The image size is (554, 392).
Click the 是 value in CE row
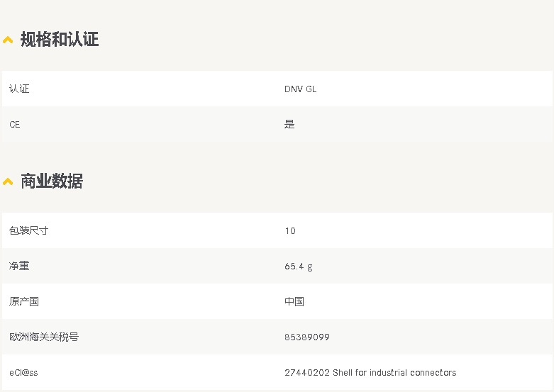pyautogui.click(x=289, y=124)
